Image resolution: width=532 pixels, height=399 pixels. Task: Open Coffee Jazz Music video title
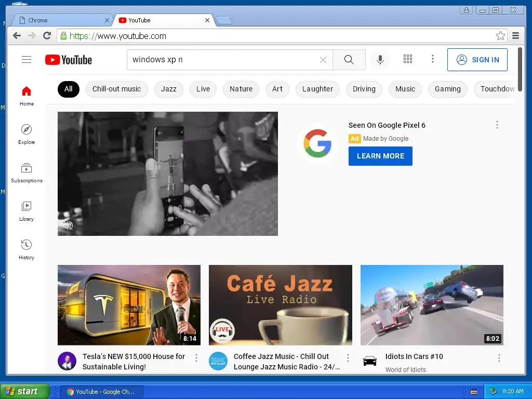287,362
